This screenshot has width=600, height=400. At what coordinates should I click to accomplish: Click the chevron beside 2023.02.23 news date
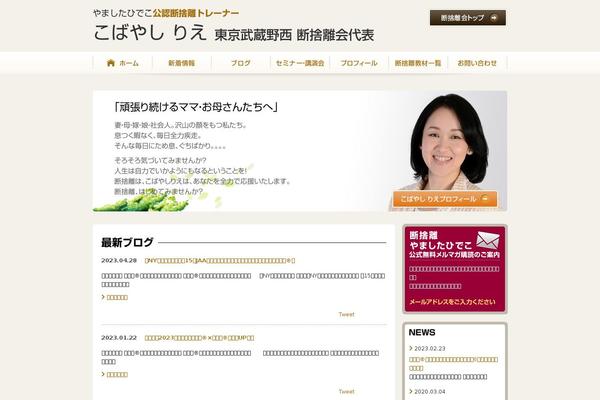[411, 348]
